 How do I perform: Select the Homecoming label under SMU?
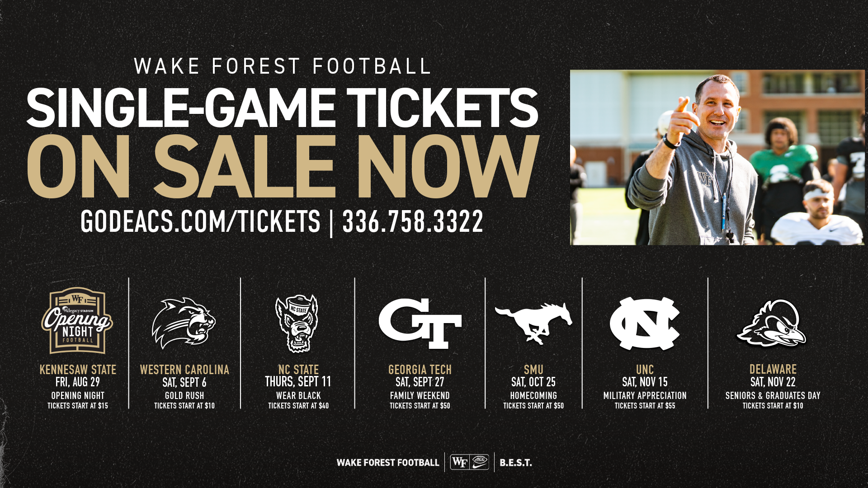(533, 395)
